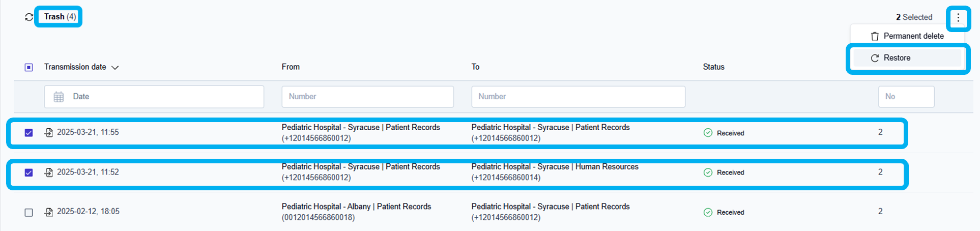This screenshot has width=980, height=231.
Task: Choose Permanent delete from the menu
Action: 908,36
